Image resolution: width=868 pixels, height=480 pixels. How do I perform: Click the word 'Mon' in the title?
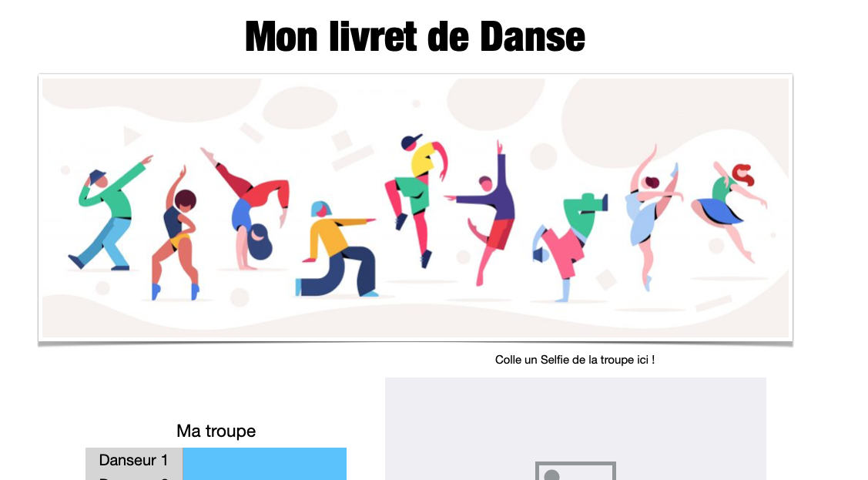(x=281, y=37)
